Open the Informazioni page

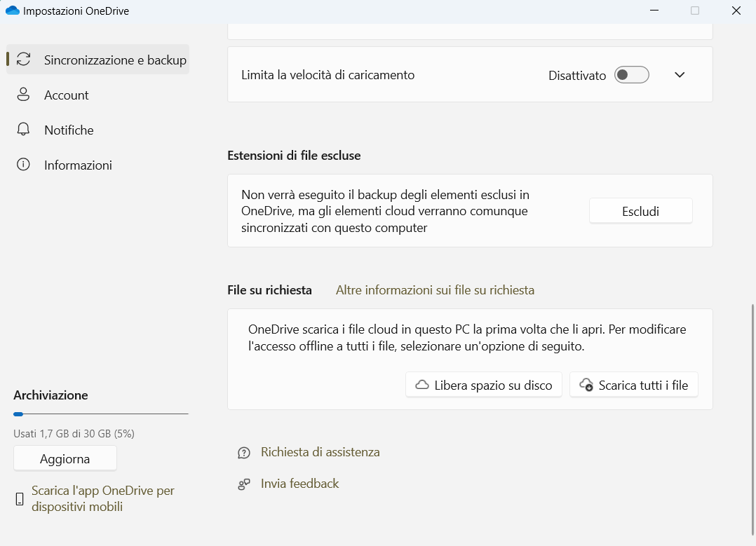(98, 165)
